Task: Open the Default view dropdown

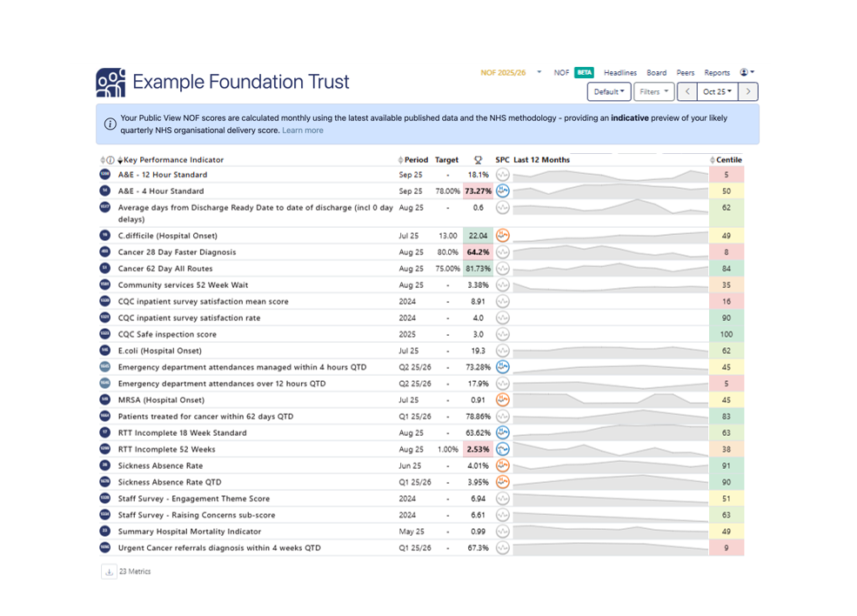Action: click(x=608, y=91)
